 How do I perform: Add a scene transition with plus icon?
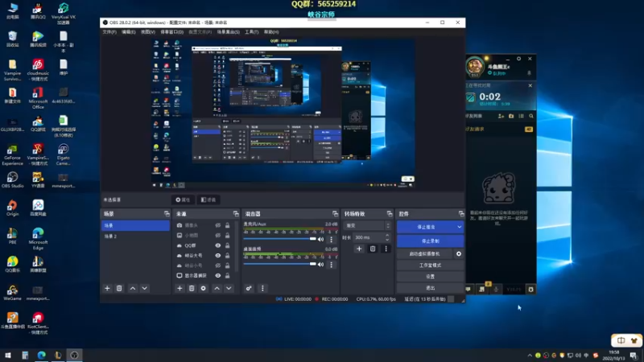[359, 249]
